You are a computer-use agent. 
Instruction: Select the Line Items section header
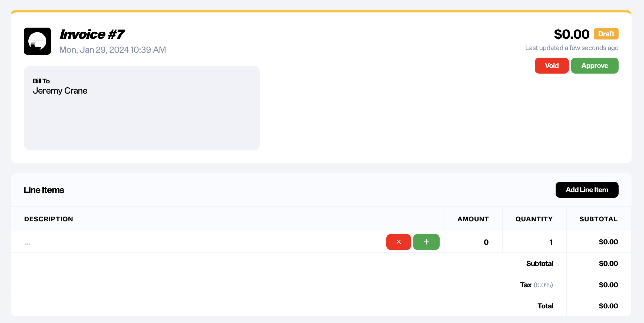(44, 190)
